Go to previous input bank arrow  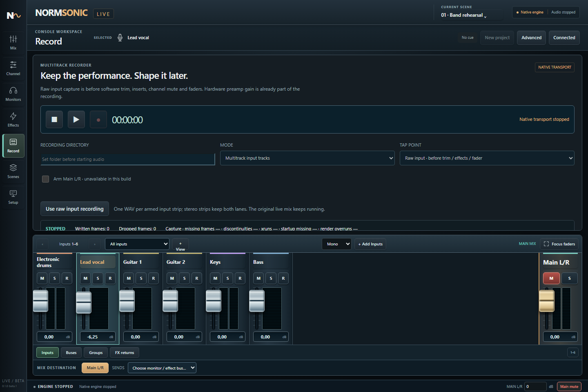(42, 244)
